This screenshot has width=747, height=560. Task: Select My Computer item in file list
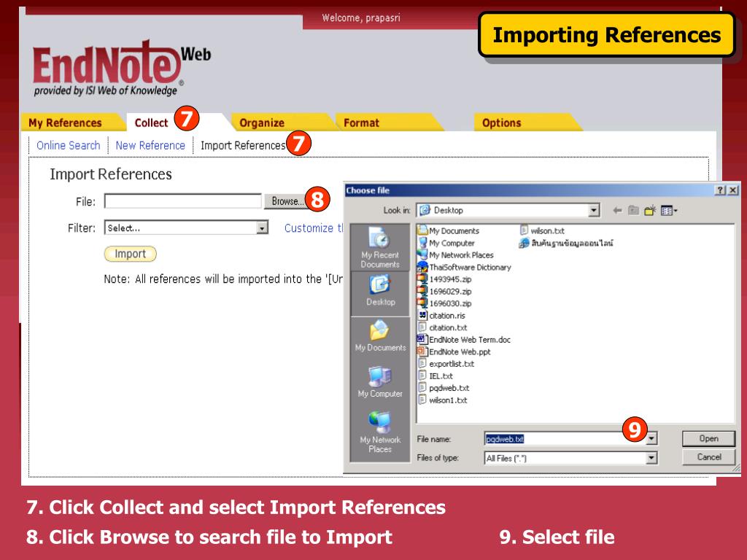(x=446, y=243)
